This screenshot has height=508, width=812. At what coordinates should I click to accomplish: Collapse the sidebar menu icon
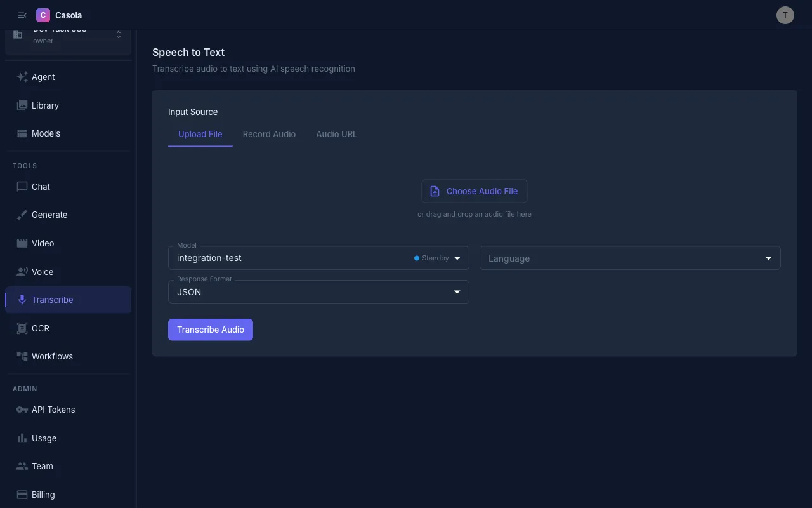22,15
